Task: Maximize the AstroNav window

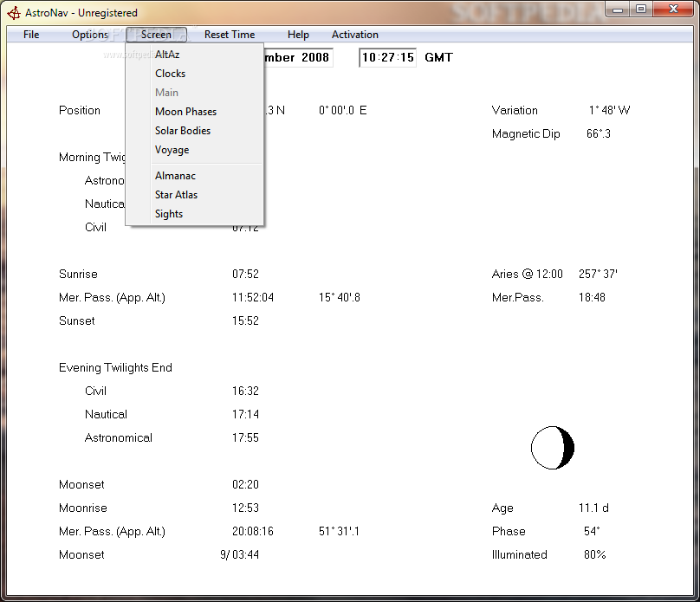Action: coord(641,9)
